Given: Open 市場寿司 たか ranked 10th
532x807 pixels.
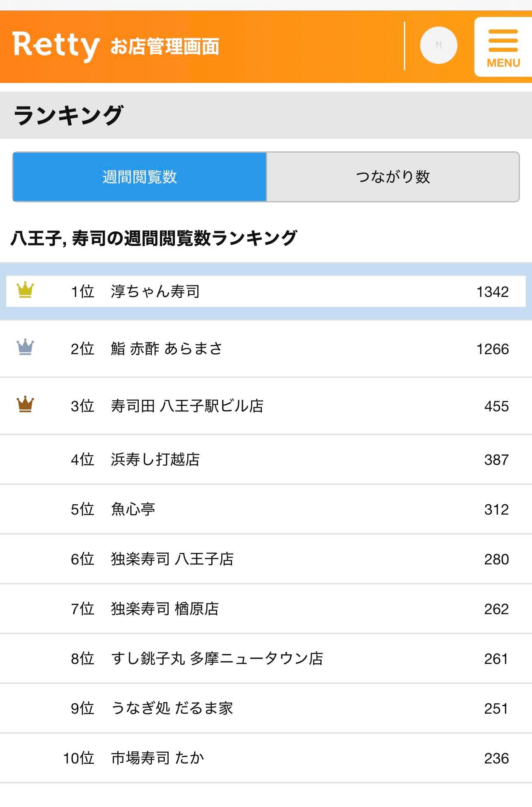Looking at the screenshot, I should pos(266,758).
